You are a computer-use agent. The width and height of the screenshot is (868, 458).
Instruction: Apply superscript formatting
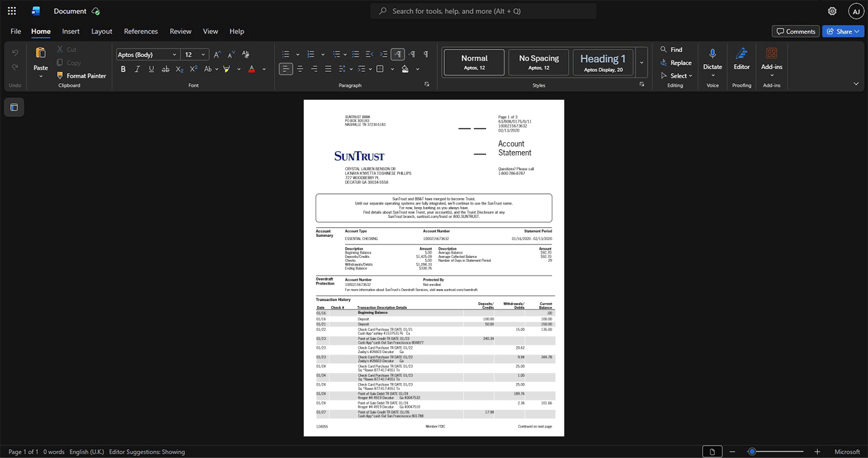[x=193, y=69]
